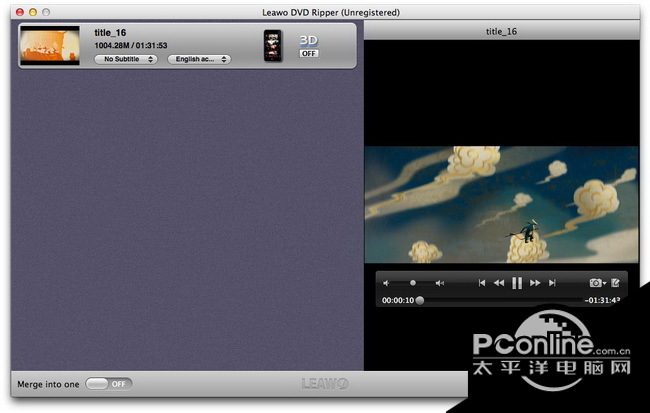Take a snapshot with the camera icon
650x413 pixels.
tap(595, 283)
